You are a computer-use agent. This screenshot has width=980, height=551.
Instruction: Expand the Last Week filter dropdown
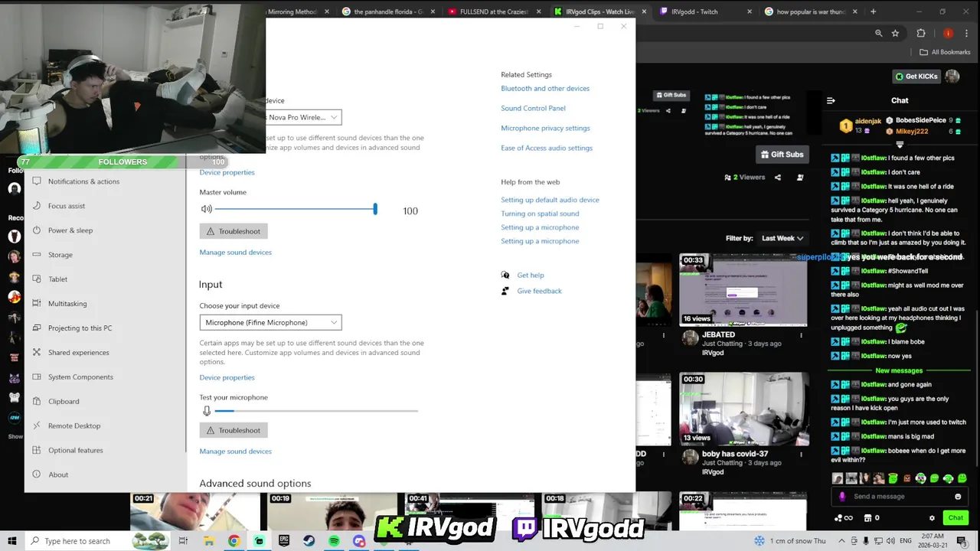(782, 238)
